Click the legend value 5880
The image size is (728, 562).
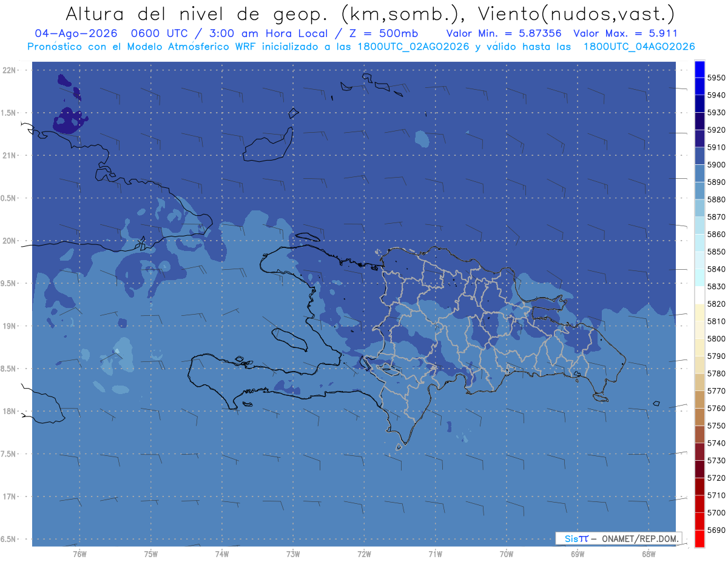tap(716, 199)
